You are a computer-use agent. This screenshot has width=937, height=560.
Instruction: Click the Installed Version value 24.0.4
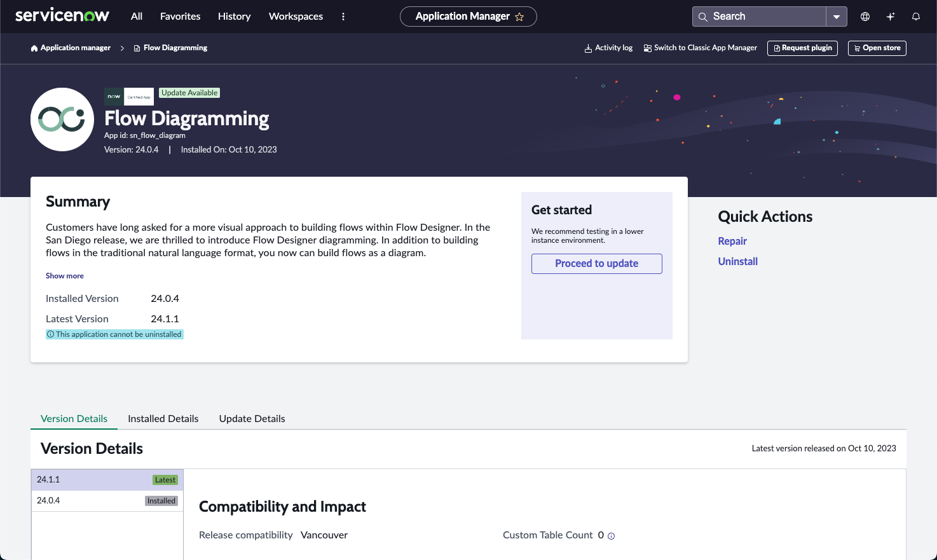tap(165, 299)
